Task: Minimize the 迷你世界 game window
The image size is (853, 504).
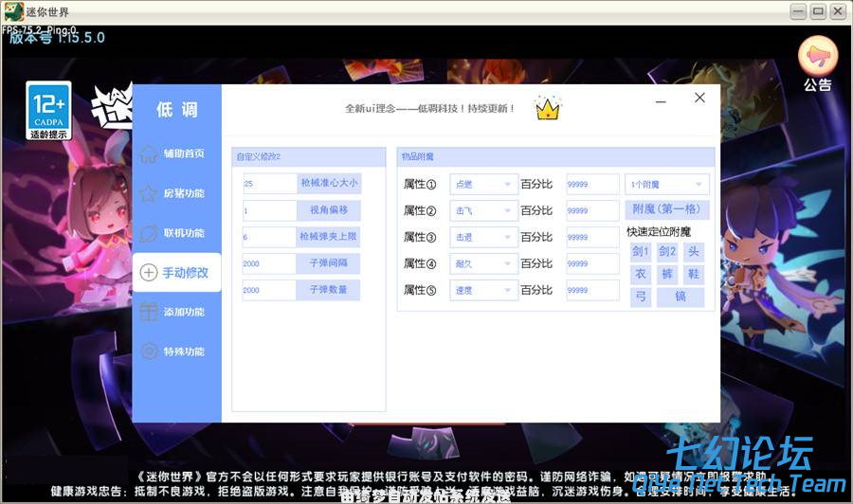Action: coord(798,11)
